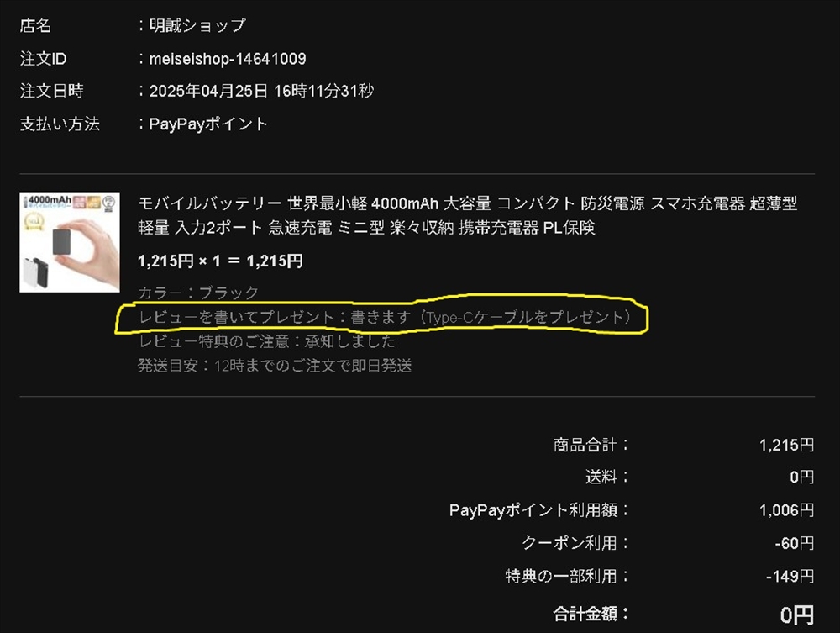
Task: Click the order ID meiseishop-14641009
Action: point(228,58)
